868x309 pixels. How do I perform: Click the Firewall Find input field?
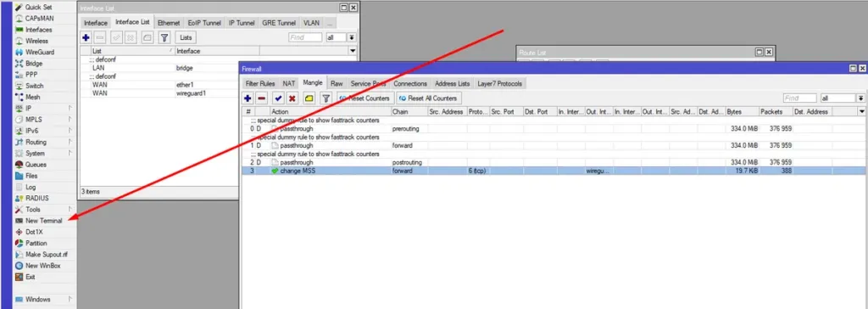(800, 98)
